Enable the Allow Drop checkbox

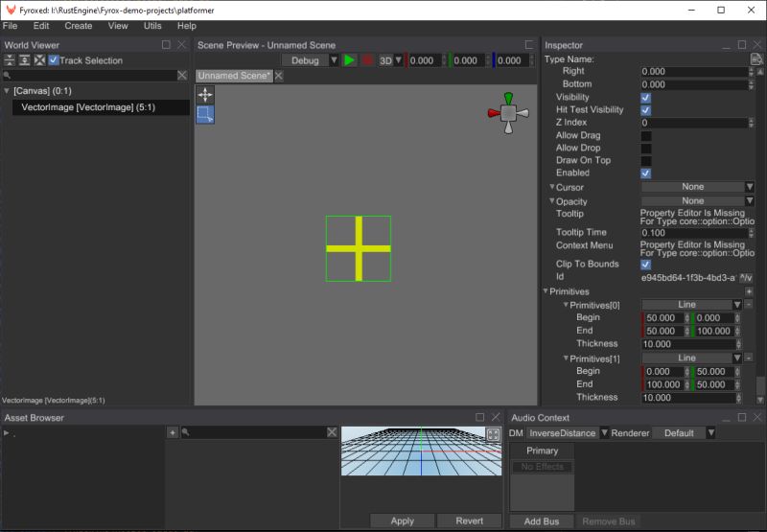click(645, 149)
